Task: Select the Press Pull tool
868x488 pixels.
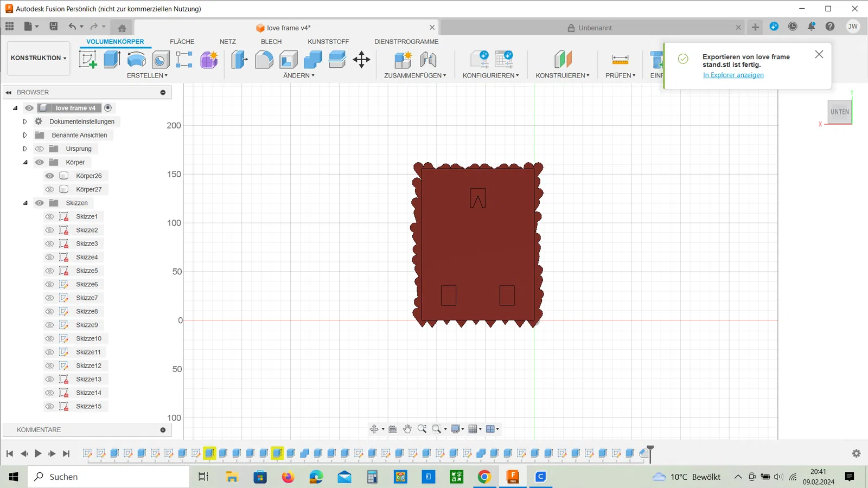Action: point(239,60)
